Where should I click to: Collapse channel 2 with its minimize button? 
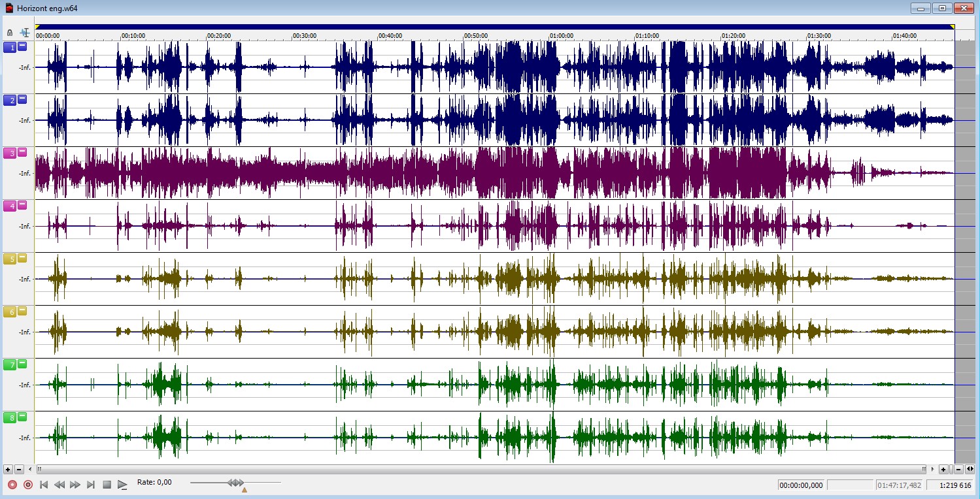[22, 99]
